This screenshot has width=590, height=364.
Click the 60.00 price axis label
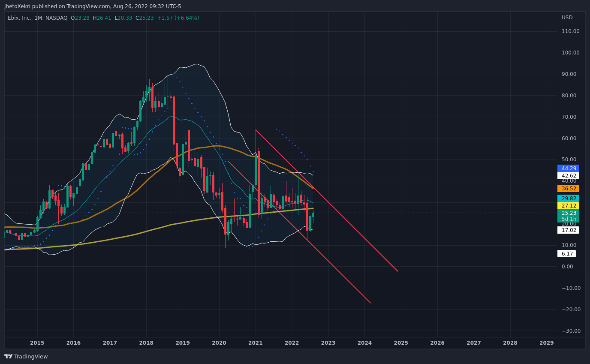pos(569,138)
